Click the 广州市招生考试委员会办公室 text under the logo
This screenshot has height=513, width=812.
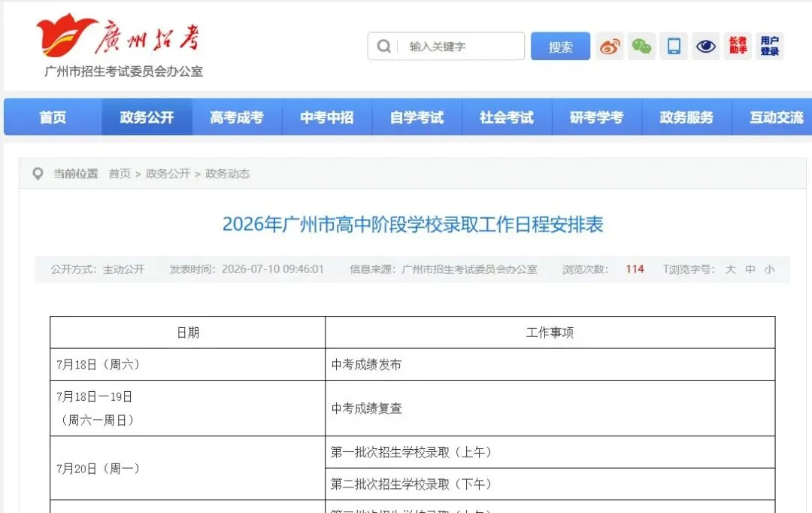(x=123, y=71)
